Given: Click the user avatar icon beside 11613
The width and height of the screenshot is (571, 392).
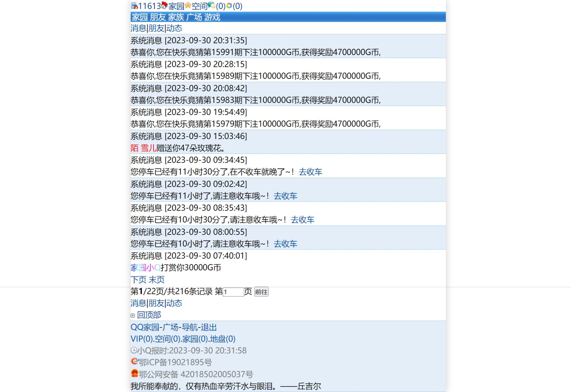Looking at the screenshot, I should [134, 6].
